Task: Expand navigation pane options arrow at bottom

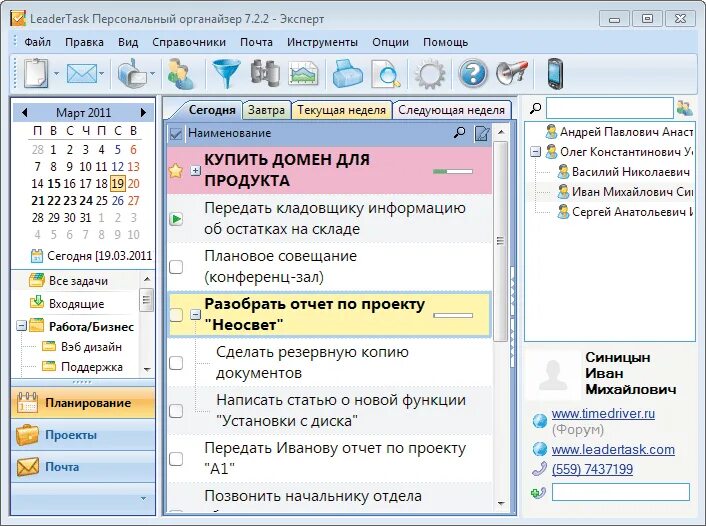Action: [143, 498]
